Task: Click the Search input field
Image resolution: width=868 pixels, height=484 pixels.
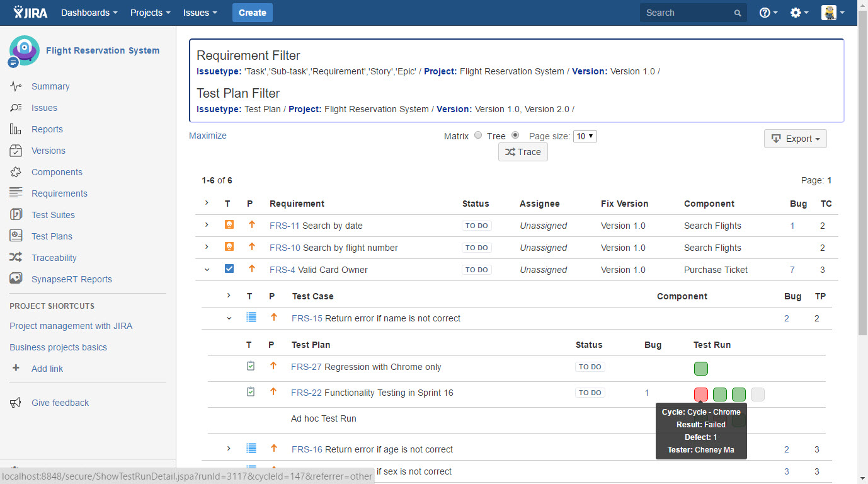Action: pyautogui.click(x=688, y=13)
